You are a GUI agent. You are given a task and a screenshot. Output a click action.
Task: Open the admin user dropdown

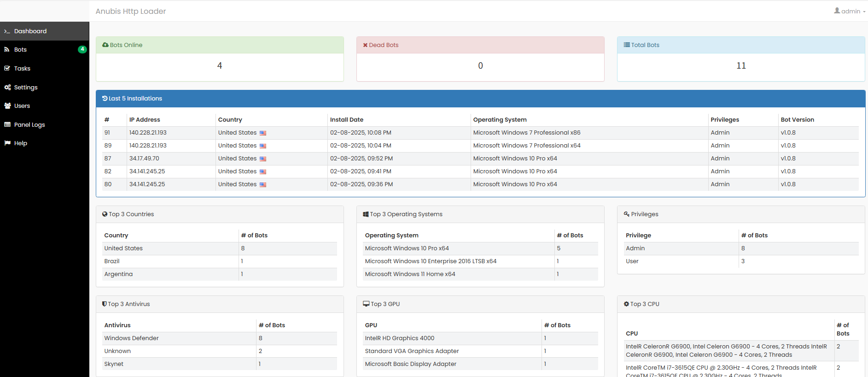click(850, 11)
